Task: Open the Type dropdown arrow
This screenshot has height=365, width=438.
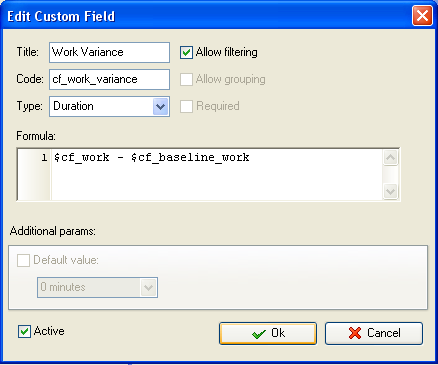Action: [x=160, y=107]
